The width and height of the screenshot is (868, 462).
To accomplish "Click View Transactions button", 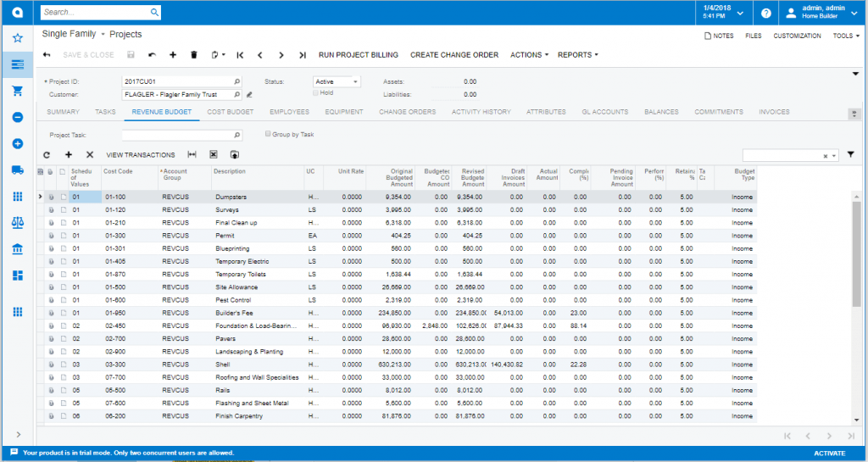I will [x=141, y=155].
